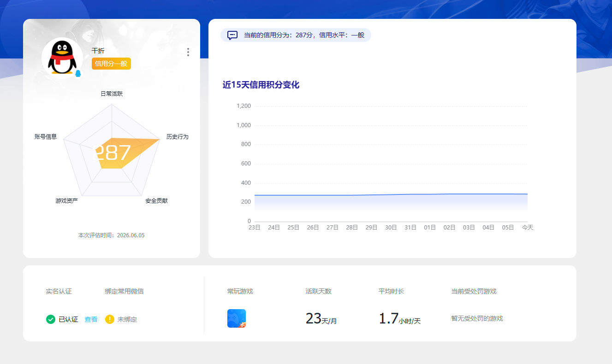Click the 23天/月 active days value

[x=321, y=318]
